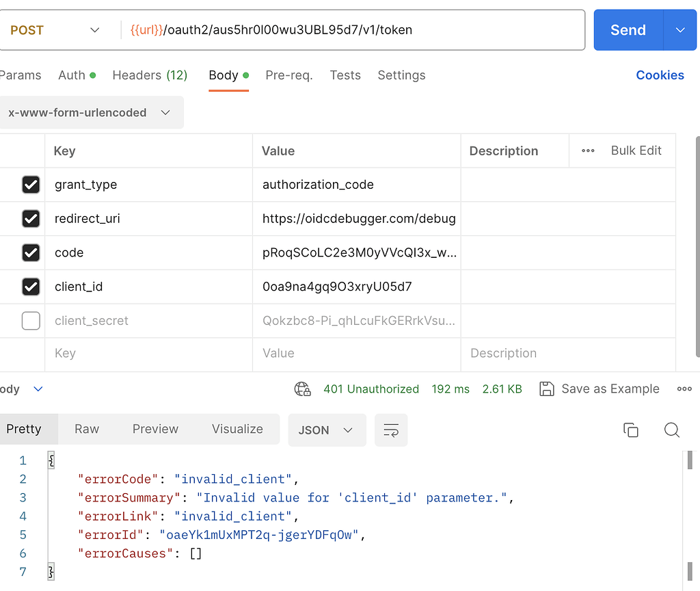The height and width of the screenshot is (591, 700).
Task: Open the POST method dropdown
Action: pyautogui.click(x=55, y=30)
